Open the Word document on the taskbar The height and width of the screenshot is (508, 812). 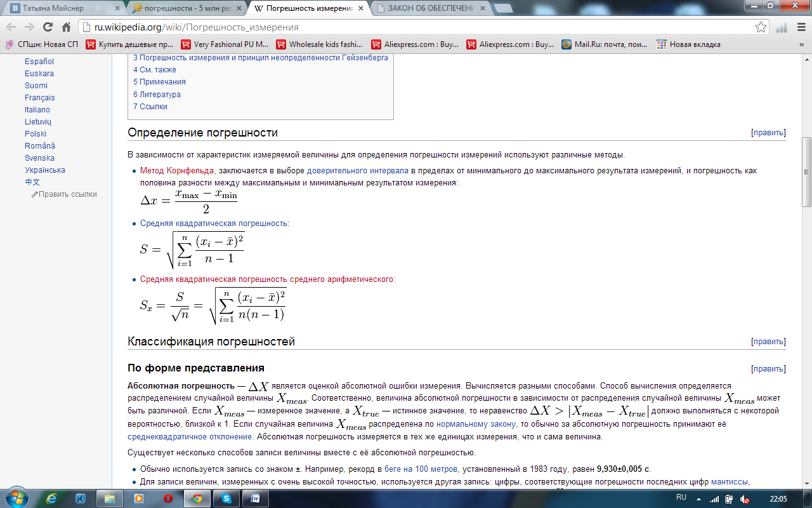tap(256, 499)
